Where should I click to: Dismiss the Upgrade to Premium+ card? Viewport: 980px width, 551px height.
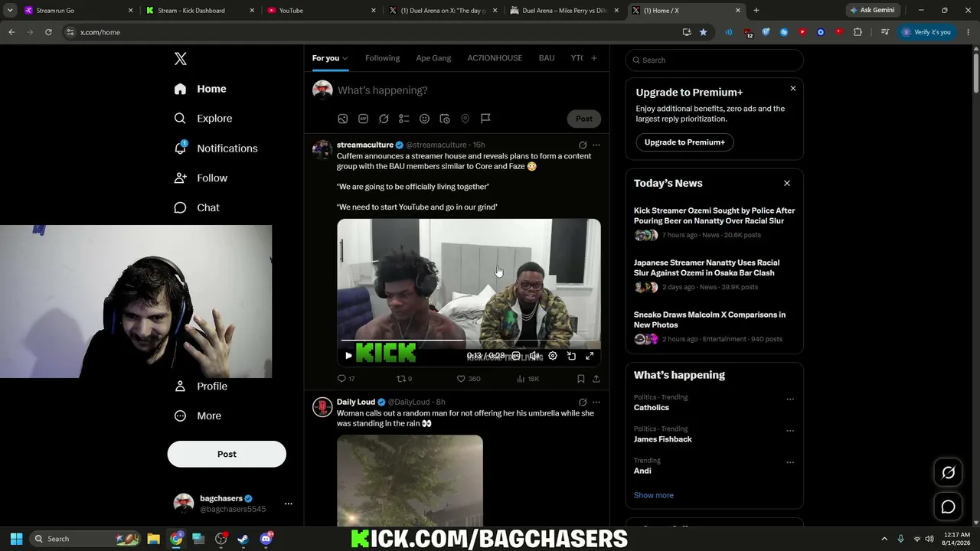coord(792,89)
